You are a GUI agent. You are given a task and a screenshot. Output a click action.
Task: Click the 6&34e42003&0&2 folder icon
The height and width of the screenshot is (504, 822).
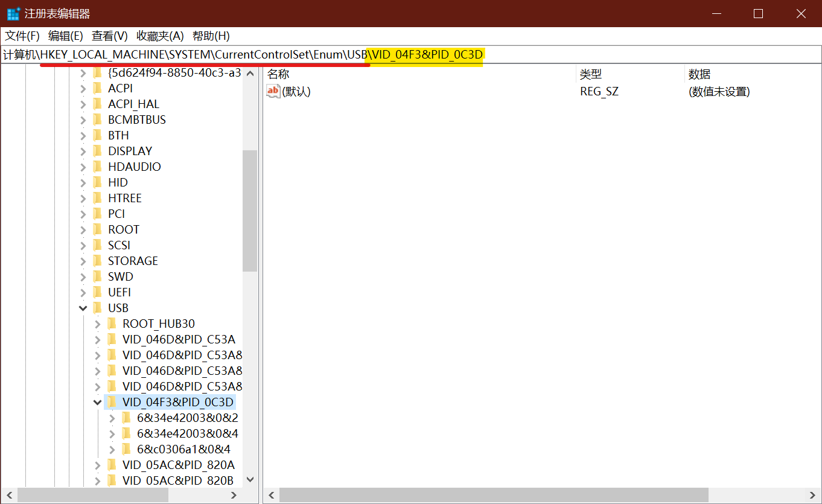[127, 418]
